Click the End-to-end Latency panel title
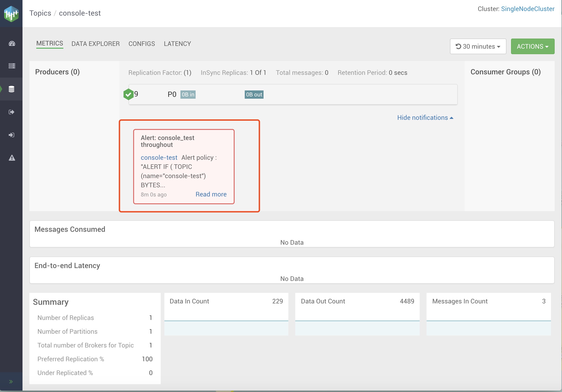Screen dimensions: 562x392 (x=67, y=266)
